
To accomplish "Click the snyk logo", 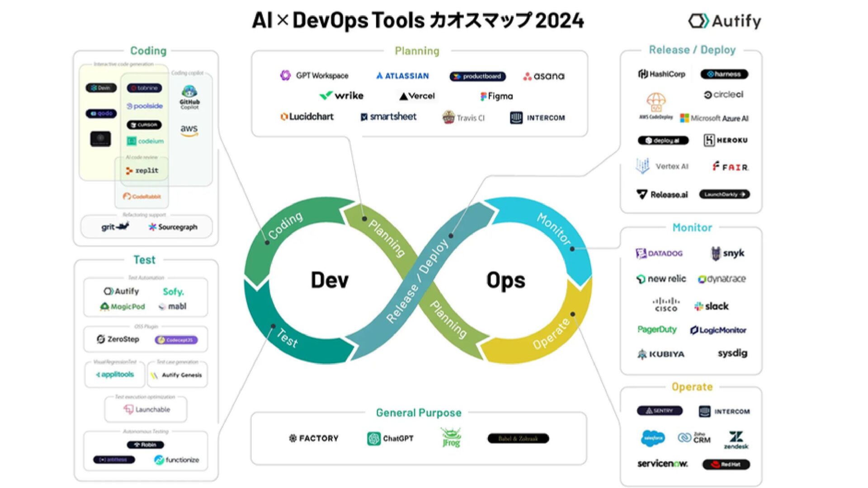I will (x=728, y=253).
